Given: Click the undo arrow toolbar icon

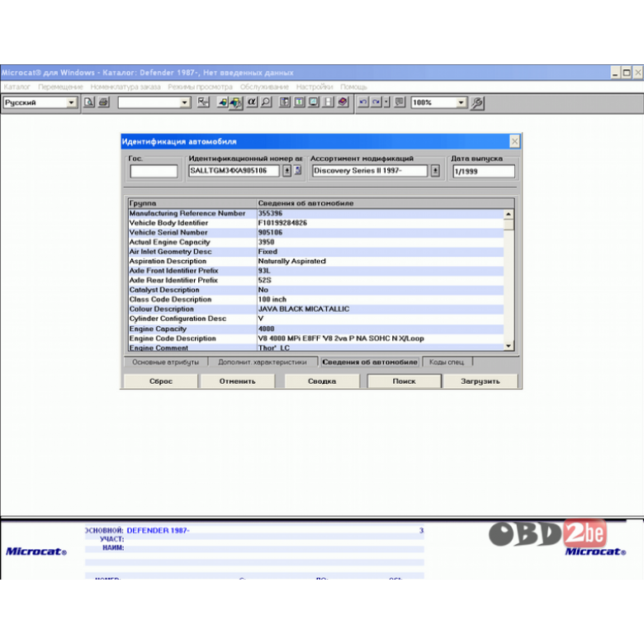Looking at the screenshot, I should tap(363, 102).
